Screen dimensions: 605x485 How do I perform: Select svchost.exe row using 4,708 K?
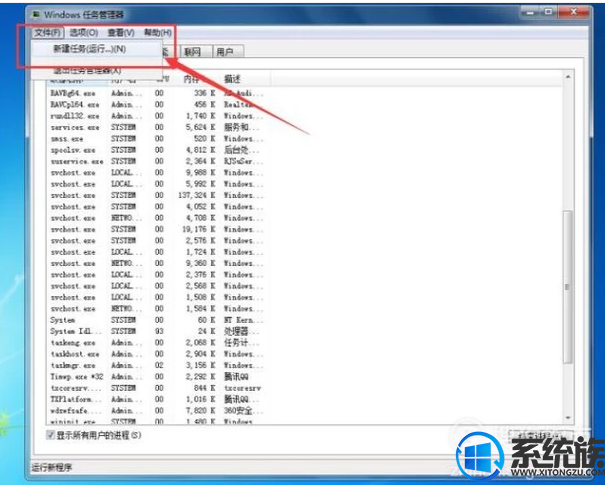(157, 218)
